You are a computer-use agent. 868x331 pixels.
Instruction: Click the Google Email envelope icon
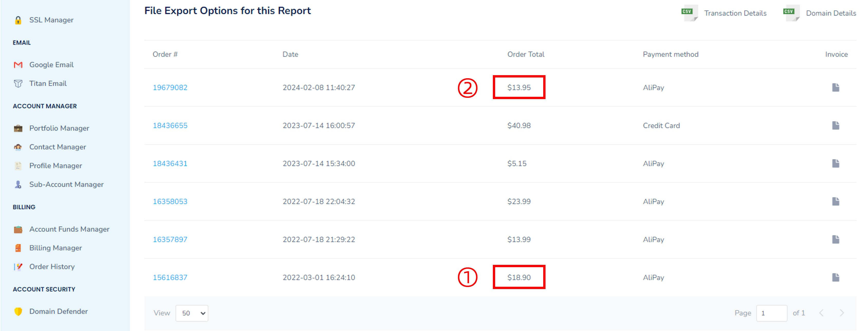pos(18,65)
